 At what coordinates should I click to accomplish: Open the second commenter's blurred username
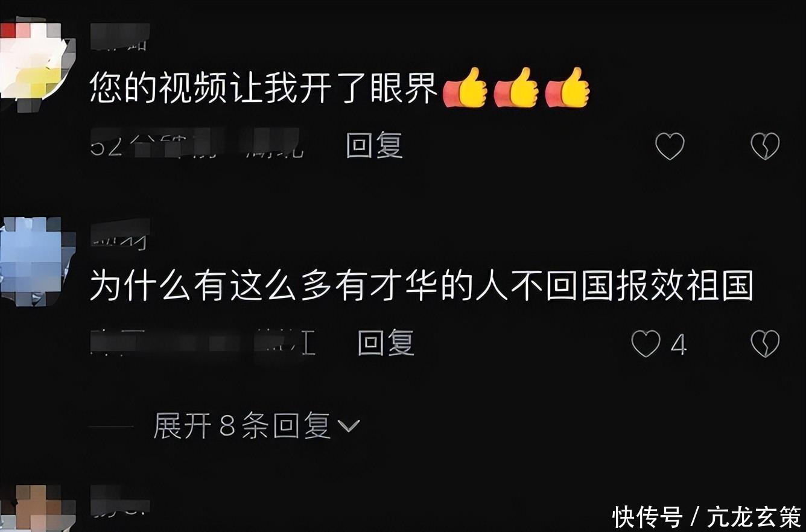point(119,233)
